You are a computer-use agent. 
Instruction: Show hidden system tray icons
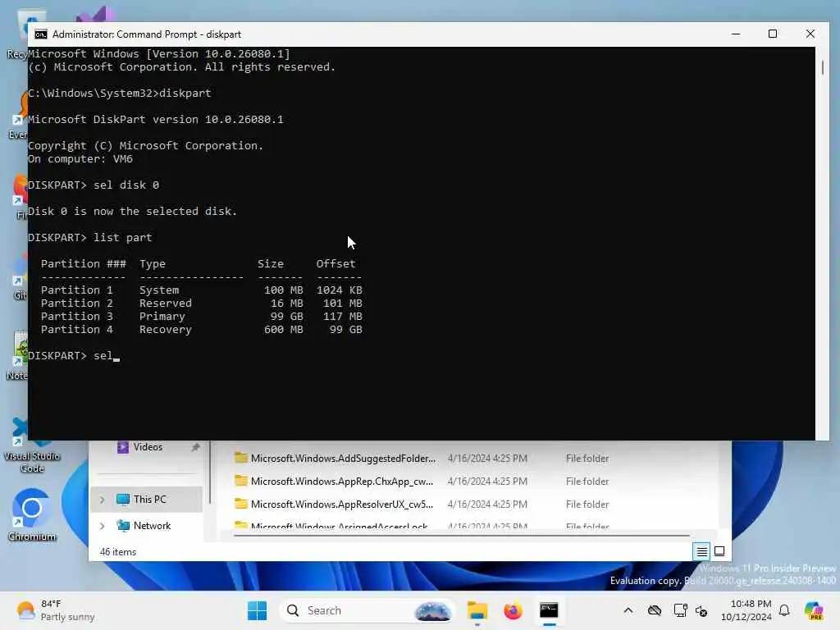[628, 610]
